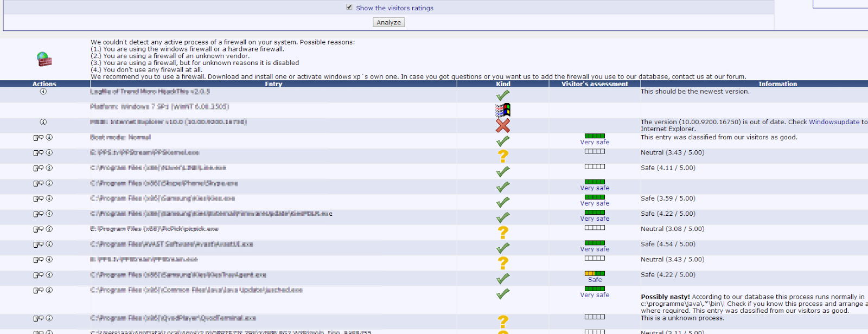Select the Skype.exe entry path
Screen dimensions: 868x334
click(164, 184)
